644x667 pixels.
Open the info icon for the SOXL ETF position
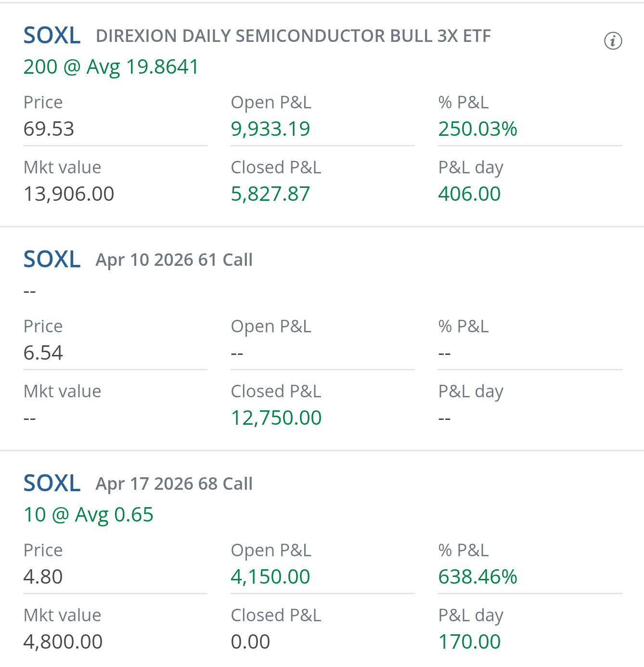pos(613,41)
